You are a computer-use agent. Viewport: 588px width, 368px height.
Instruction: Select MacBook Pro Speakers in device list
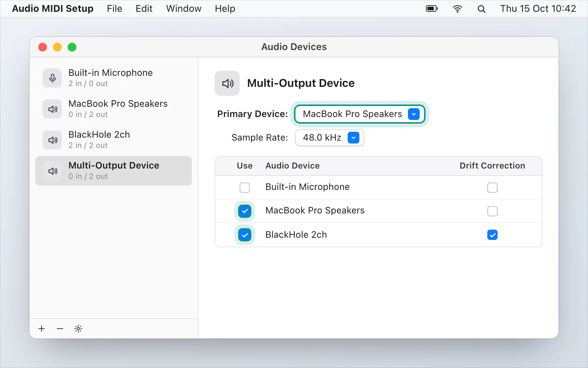pyautogui.click(x=114, y=109)
